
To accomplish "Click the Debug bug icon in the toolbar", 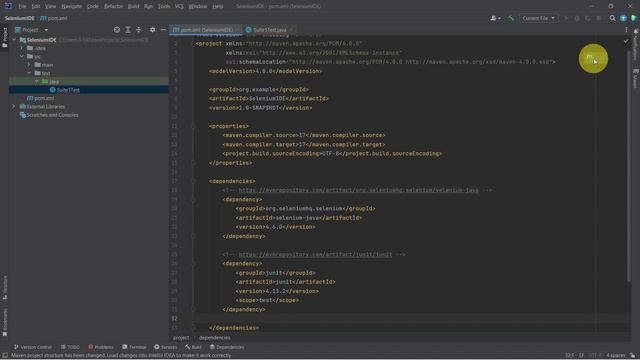I will pos(577,18).
